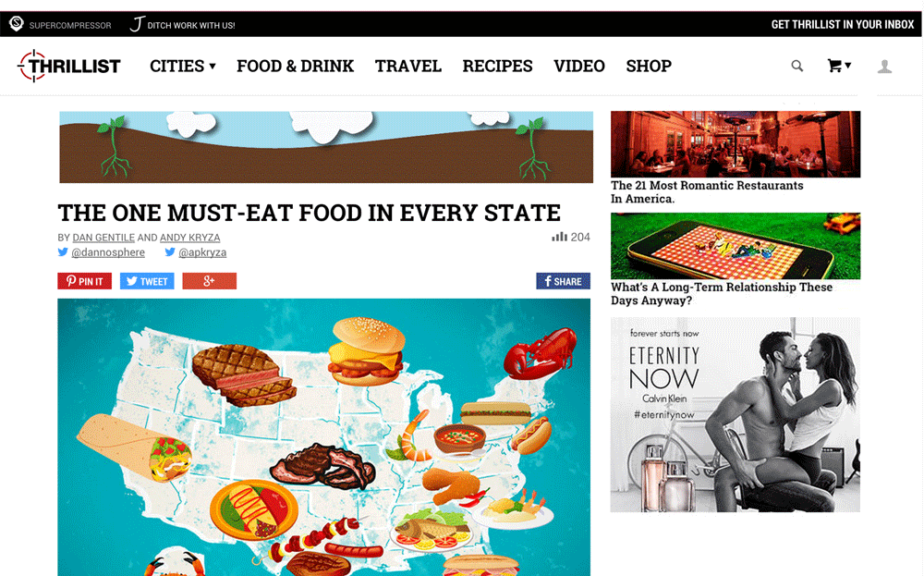Screen dimensions: 924x576
Task: Expand the Cities dropdown menu
Action: click(183, 66)
